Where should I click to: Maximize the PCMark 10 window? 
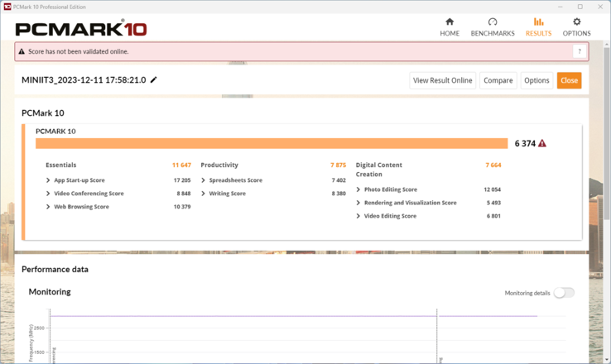click(x=580, y=7)
